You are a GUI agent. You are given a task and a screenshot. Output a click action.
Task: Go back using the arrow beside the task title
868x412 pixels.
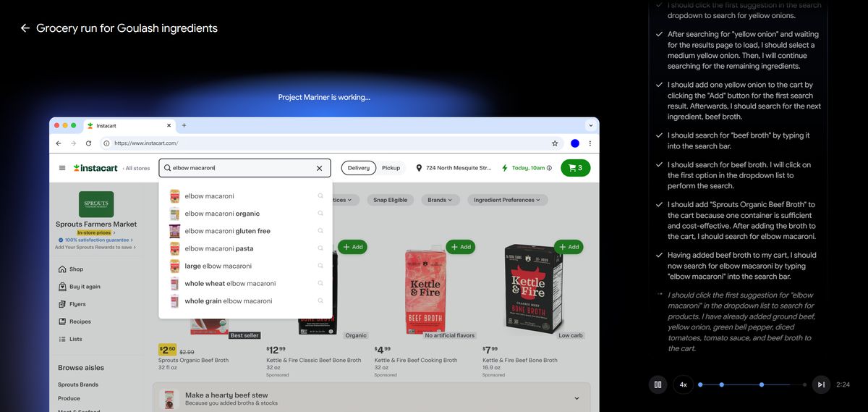25,28
